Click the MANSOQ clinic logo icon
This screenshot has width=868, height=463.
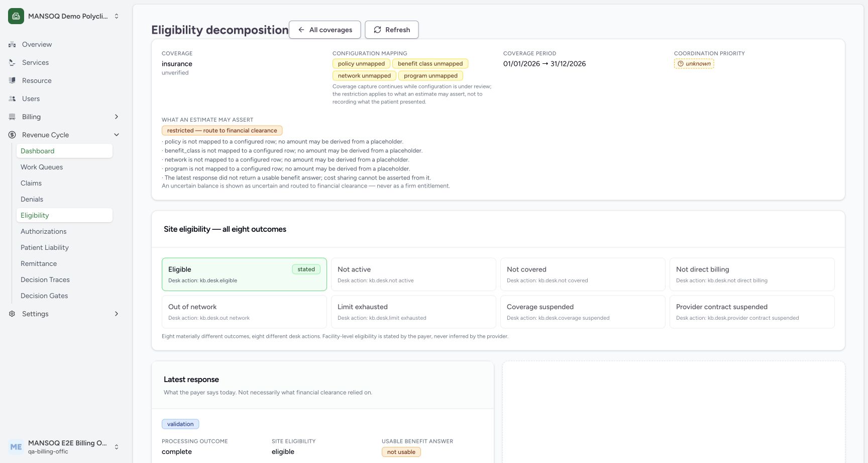[16, 16]
